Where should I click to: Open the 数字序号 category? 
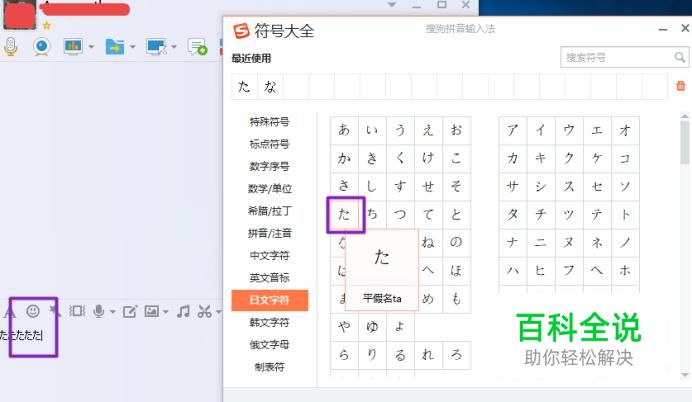[269, 166]
